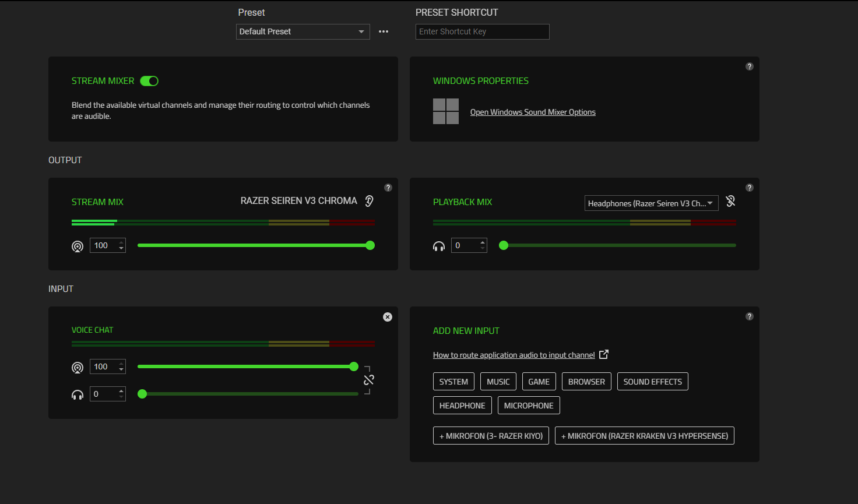Open help for Windows Properties panel
The image size is (858, 504).
(x=750, y=66)
